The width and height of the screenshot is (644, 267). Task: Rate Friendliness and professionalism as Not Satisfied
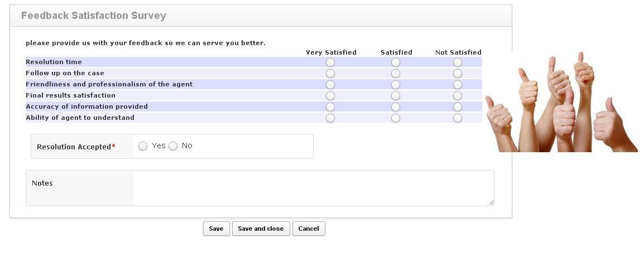[x=458, y=85]
